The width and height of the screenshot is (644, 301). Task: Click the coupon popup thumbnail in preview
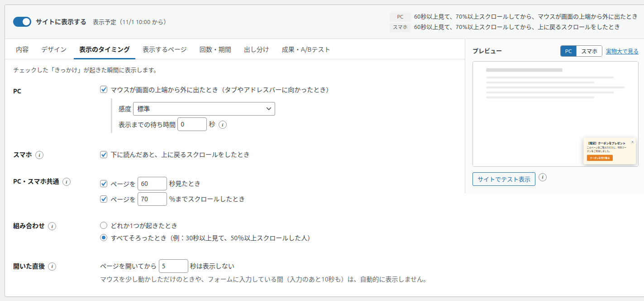(610, 151)
